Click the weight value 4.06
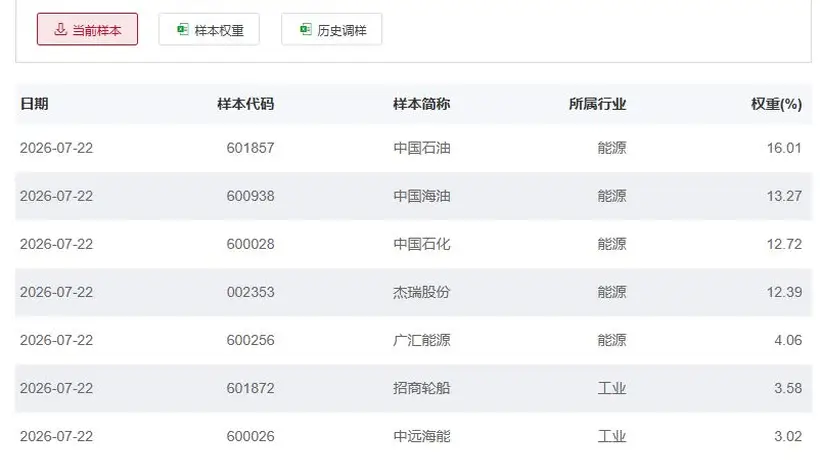 point(788,340)
